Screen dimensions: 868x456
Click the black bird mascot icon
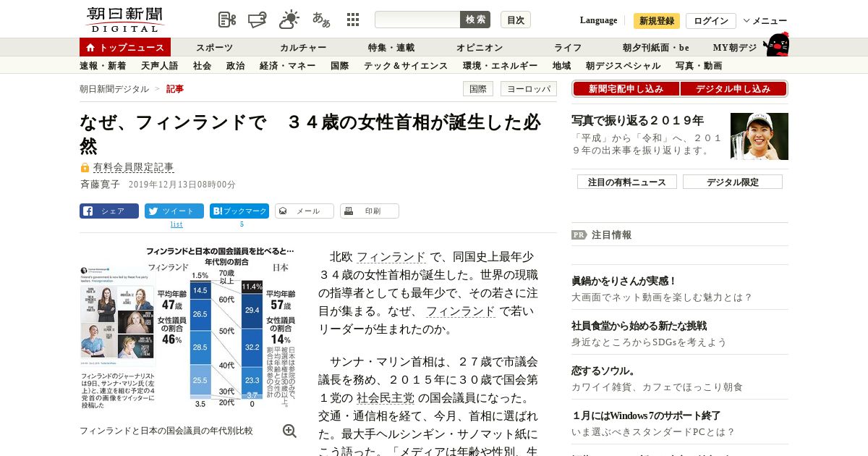pos(776,44)
